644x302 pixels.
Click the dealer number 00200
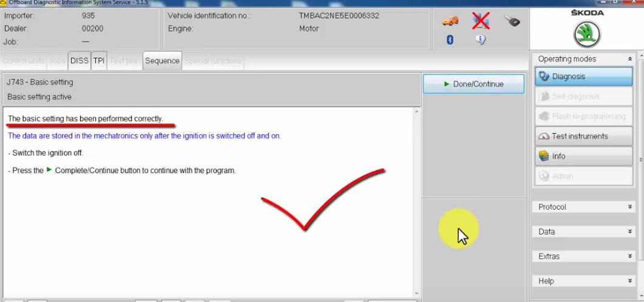point(93,29)
